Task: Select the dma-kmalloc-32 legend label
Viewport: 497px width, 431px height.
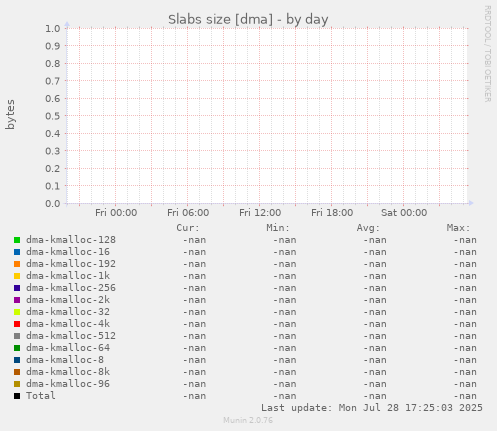Action: 68,312
